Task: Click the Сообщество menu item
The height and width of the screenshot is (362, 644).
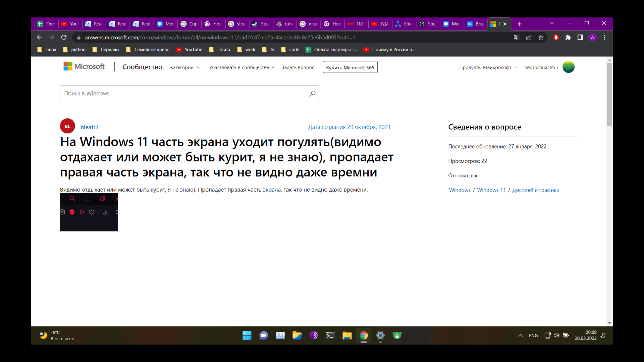Action: coord(142,67)
